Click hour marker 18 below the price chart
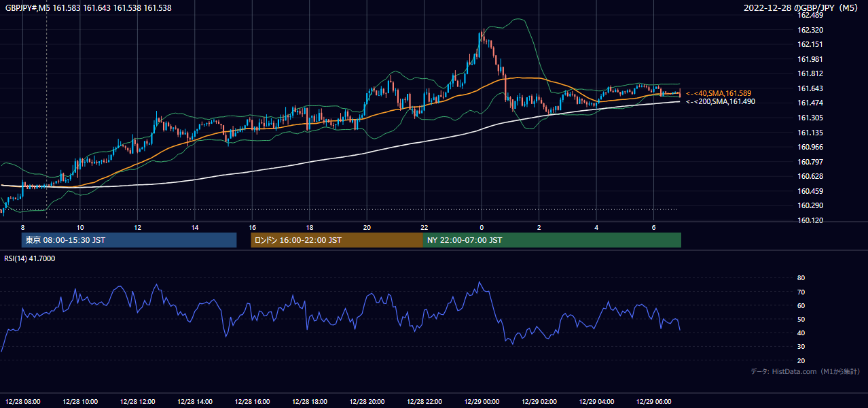Viewport: 868px width, 408px height. coord(309,227)
